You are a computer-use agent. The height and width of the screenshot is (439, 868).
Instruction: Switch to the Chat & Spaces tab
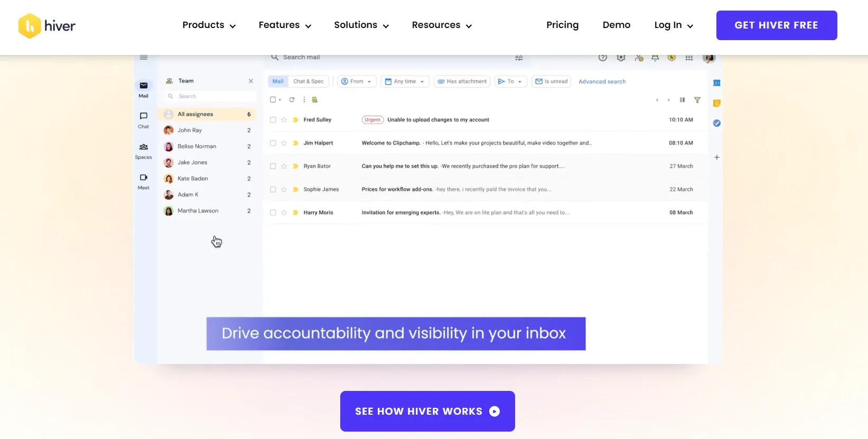point(309,81)
